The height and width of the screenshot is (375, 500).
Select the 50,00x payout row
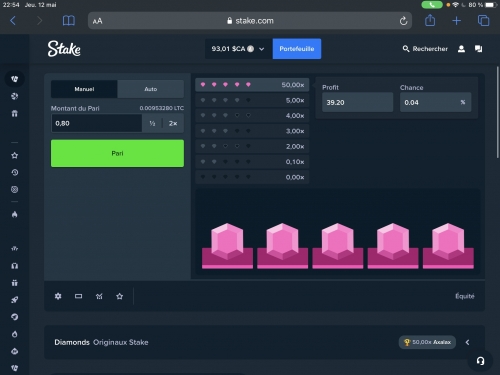(x=252, y=85)
